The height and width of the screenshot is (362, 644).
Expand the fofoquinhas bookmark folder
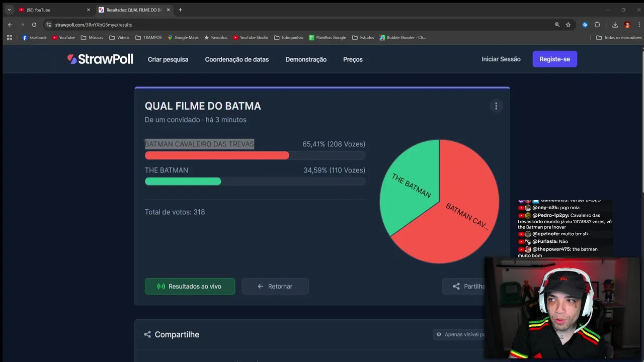(289, 38)
